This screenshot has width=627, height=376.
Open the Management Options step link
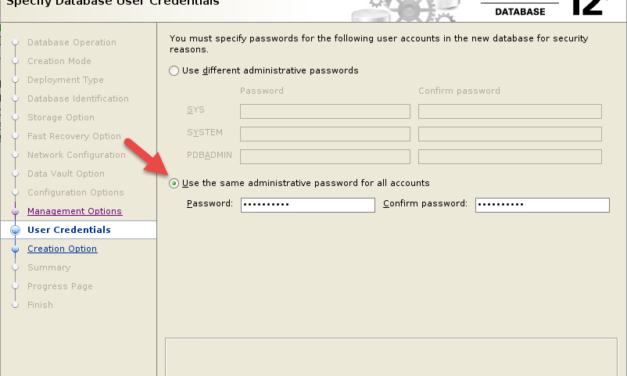point(74,211)
